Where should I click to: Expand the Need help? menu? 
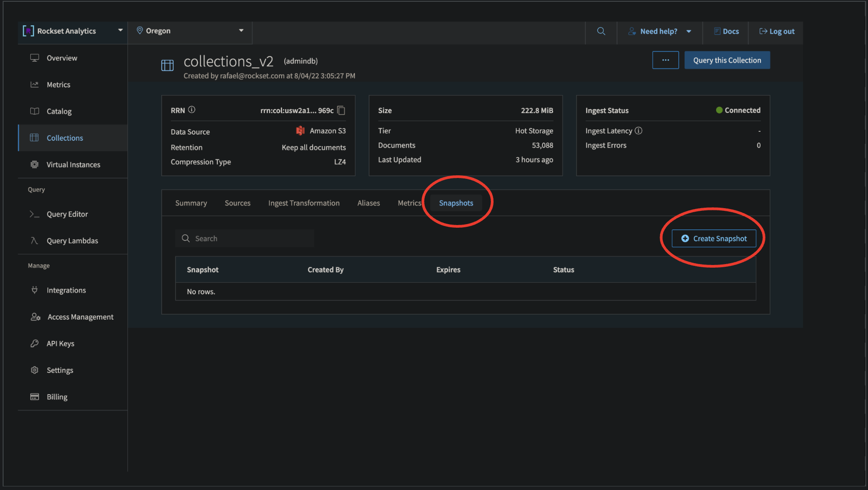(x=660, y=32)
